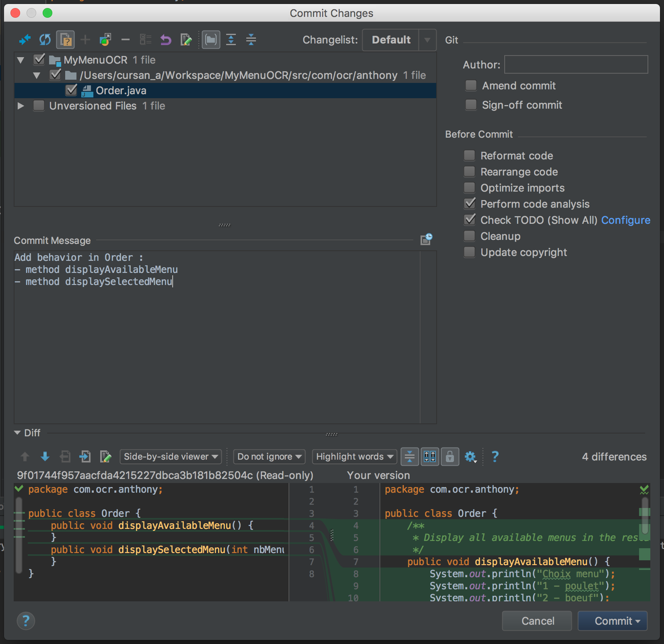The height and width of the screenshot is (644, 664).
Task: Open Highlight words dropdown
Action: [355, 456]
